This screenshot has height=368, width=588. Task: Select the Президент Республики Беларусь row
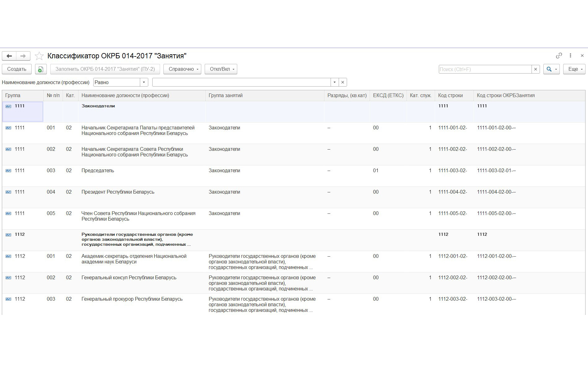tap(118, 192)
